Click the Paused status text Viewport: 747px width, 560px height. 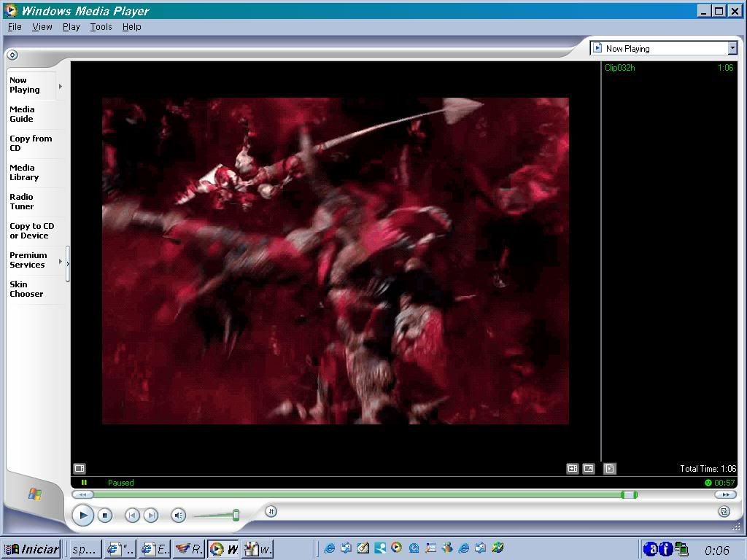(x=120, y=483)
